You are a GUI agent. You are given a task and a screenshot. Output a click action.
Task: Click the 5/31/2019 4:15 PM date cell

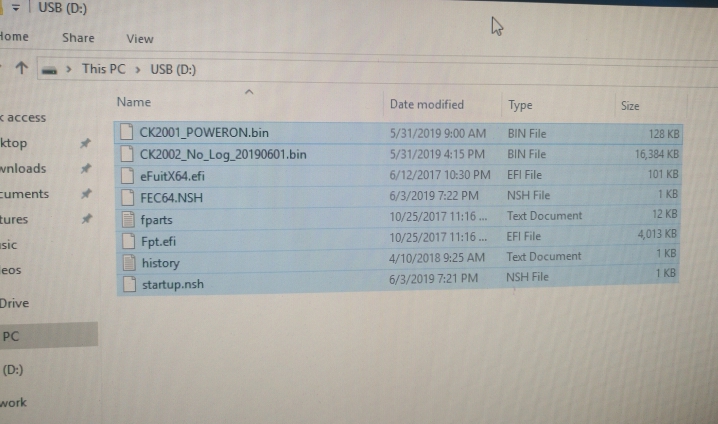(437, 154)
